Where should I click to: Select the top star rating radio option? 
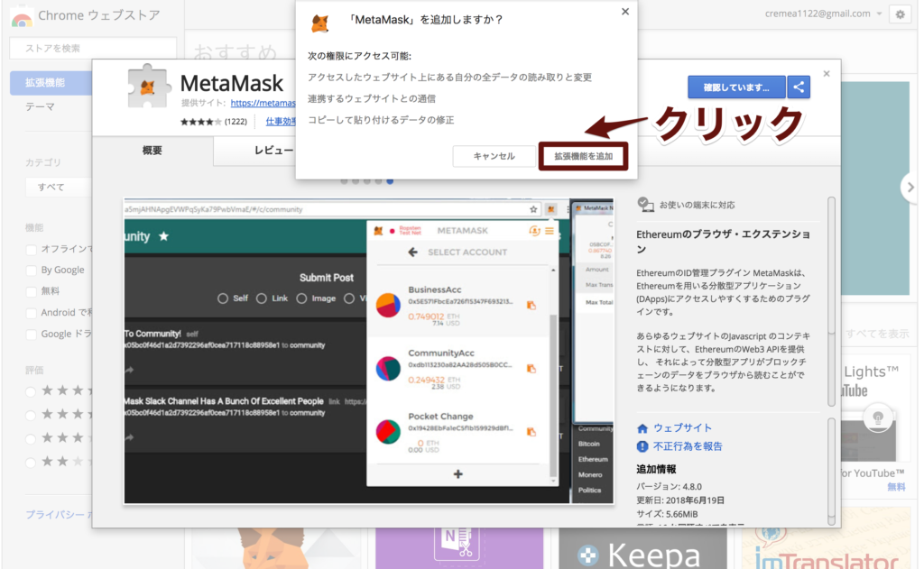31,391
